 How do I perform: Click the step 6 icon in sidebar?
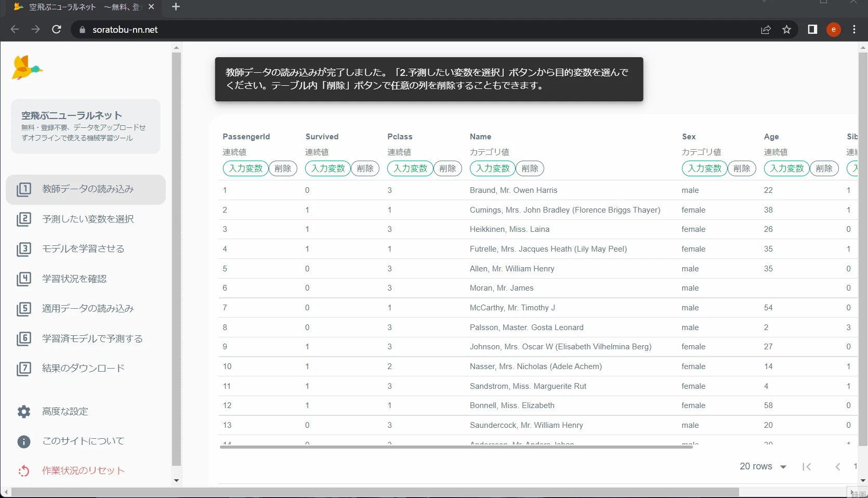24,338
